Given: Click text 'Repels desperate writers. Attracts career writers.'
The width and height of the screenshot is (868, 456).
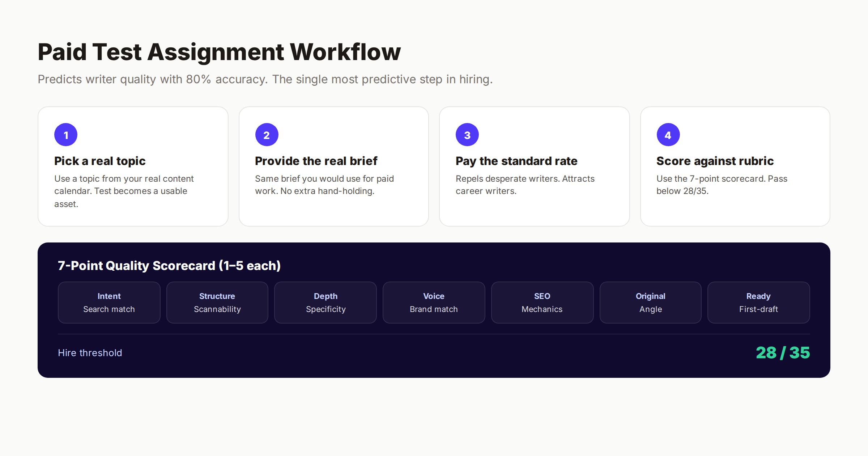Looking at the screenshot, I should 525,185.
